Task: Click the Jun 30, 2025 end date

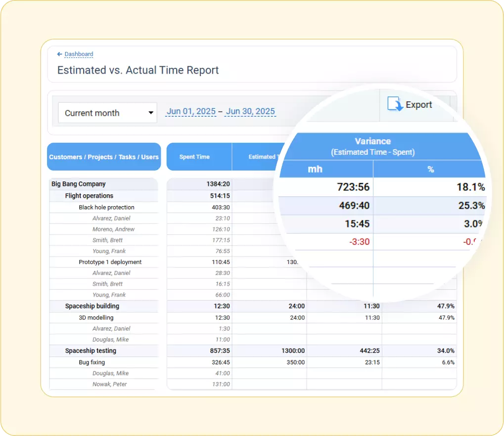Action: point(250,112)
